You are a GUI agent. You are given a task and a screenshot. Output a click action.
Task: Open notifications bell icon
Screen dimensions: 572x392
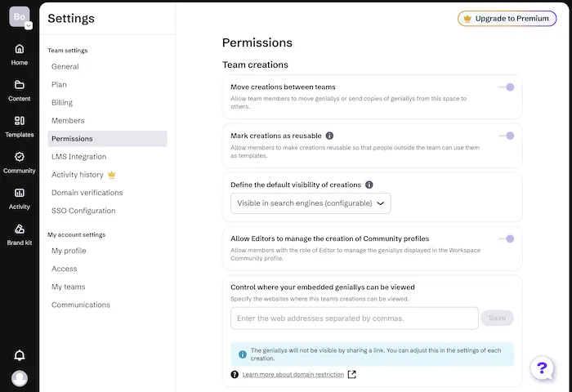[20, 355]
